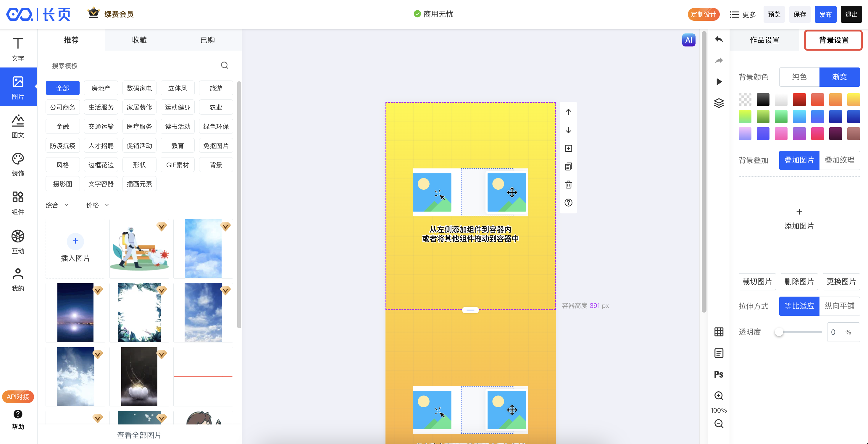Toggle the grid display icon
868x444 pixels.
click(719, 332)
